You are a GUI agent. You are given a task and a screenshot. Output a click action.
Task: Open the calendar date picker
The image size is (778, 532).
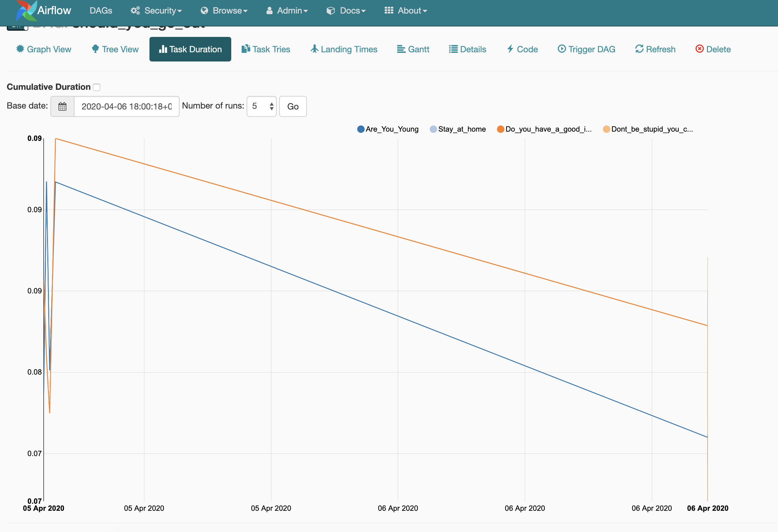click(x=62, y=106)
